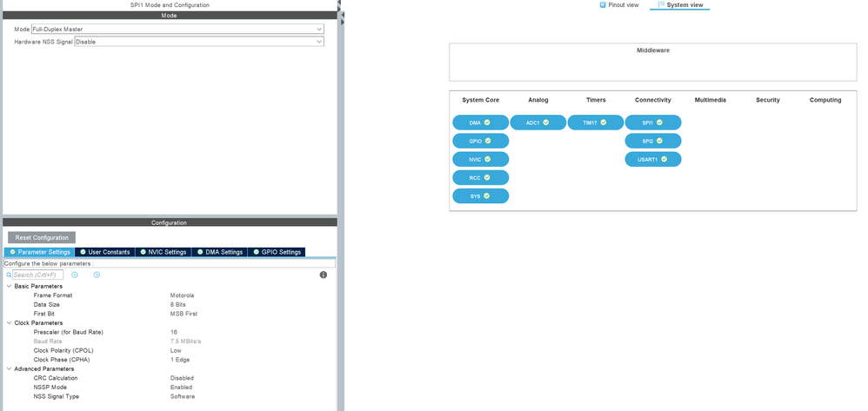The width and height of the screenshot is (868, 411).
Task: Collapse the Clock Parameters group
Action: point(9,323)
